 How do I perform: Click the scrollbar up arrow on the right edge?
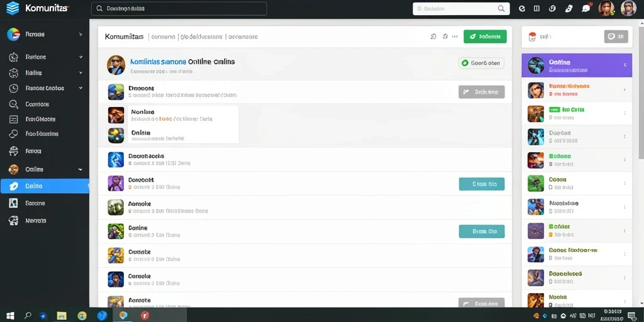pyautogui.click(x=641, y=23)
